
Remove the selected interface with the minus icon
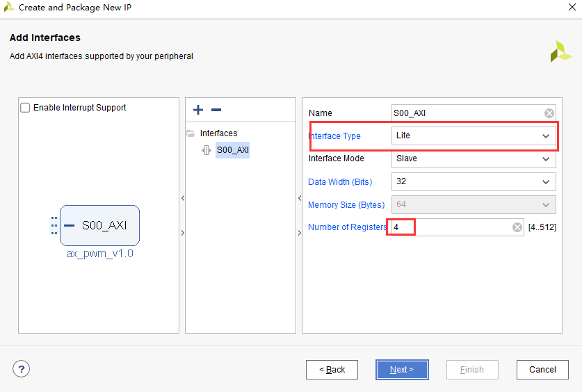tap(216, 110)
